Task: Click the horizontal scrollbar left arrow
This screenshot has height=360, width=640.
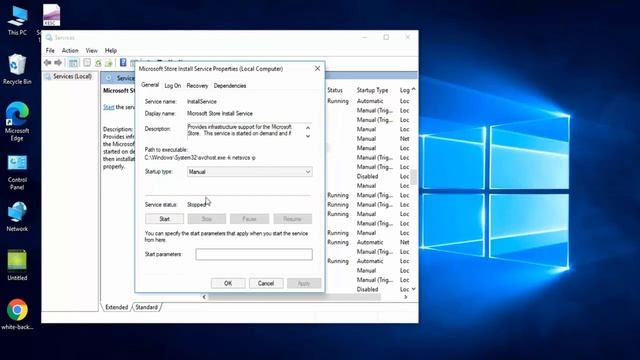Action: pyautogui.click(x=204, y=297)
